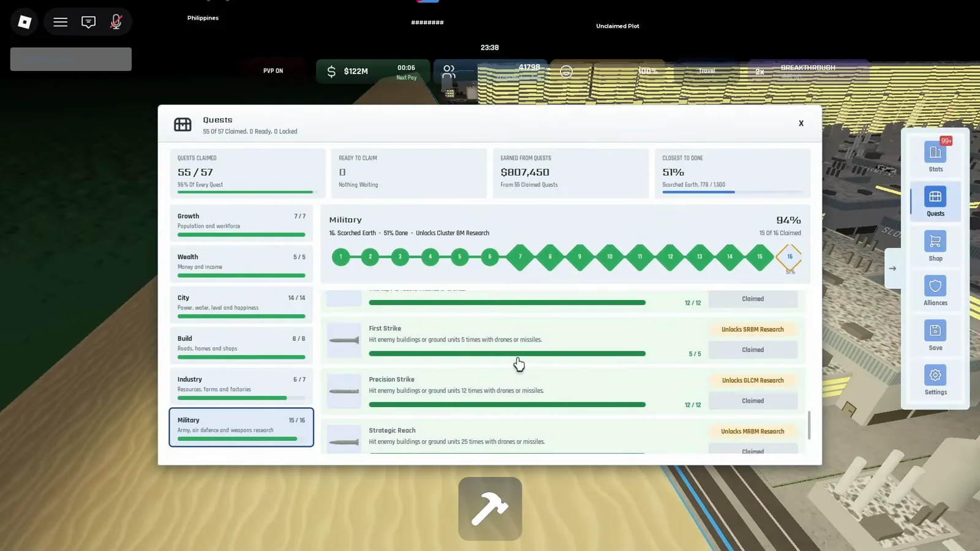Select the Wealth quest category
Screen dimensions: 980x551
[x=241, y=264]
